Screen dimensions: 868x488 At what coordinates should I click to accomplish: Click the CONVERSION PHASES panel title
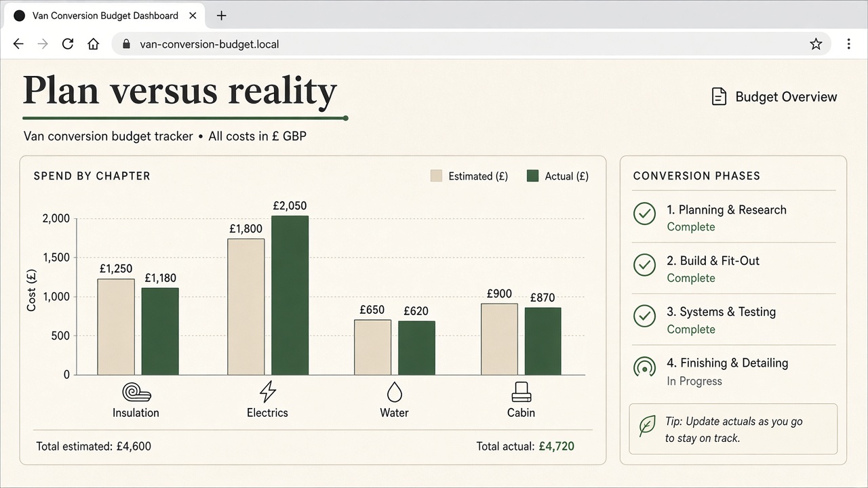[696, 176]
